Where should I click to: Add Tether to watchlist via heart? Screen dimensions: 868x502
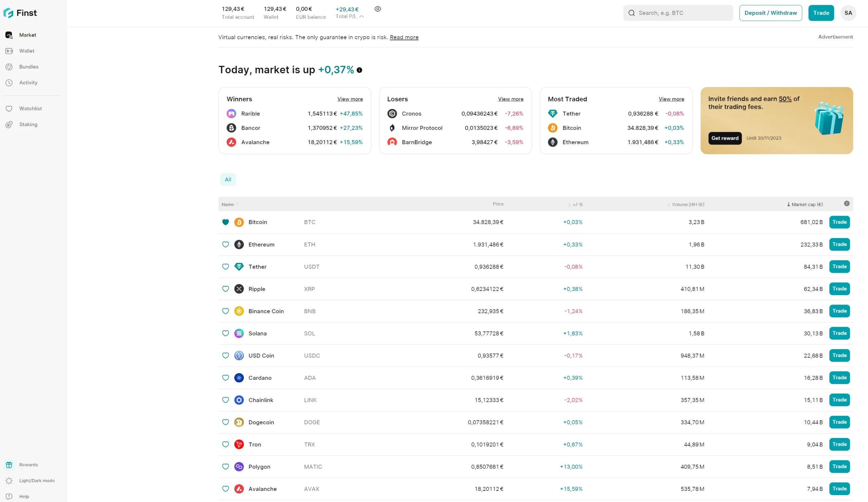tap(225, 267)
